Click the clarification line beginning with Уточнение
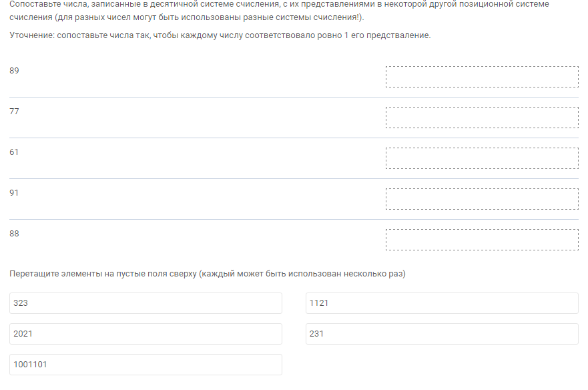 [x=220, y=35]
